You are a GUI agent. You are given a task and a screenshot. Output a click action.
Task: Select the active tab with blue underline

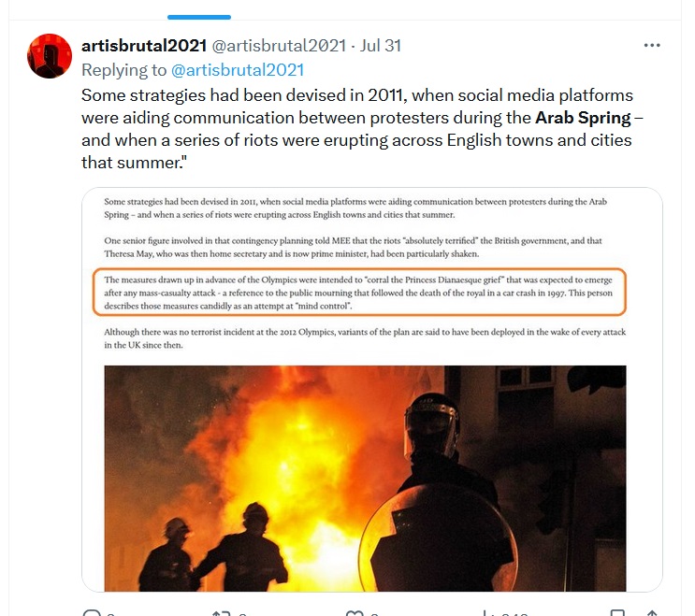click(199, 17)
